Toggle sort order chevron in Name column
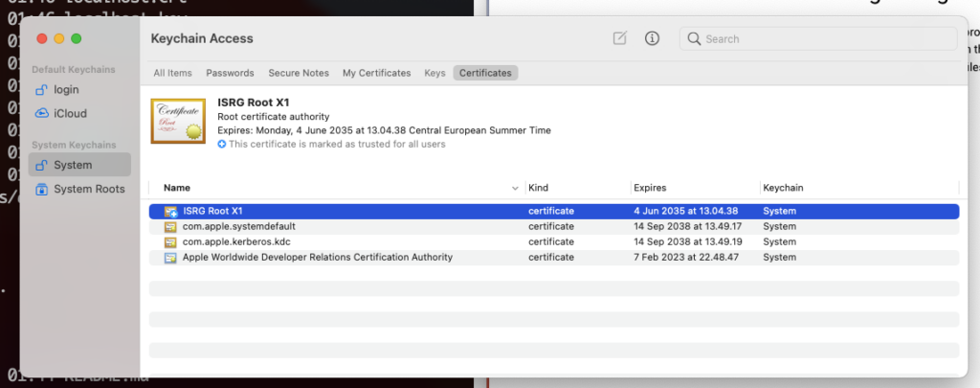The image size is (980, 388). point(515,188)
